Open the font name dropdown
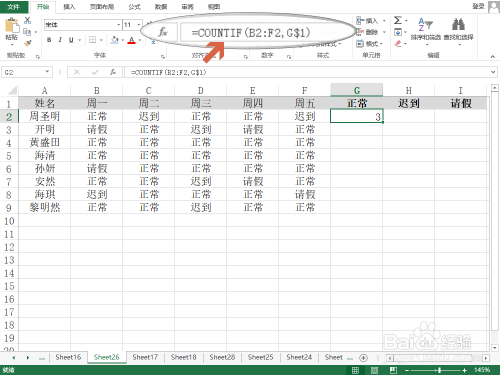 (x=119, y=25)
